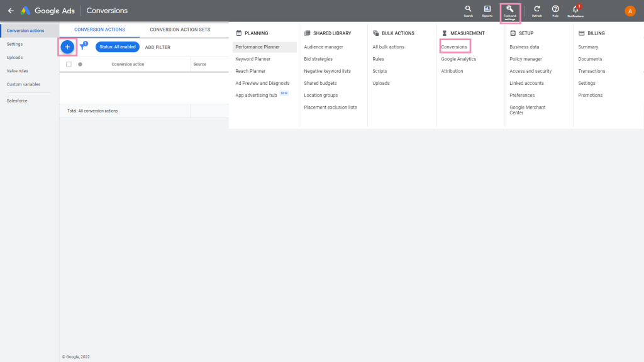Viewport: 644px width, 362px height.
Task: Click the Google Ads logo
Action: pyautogui.click(x=48, y=11)
